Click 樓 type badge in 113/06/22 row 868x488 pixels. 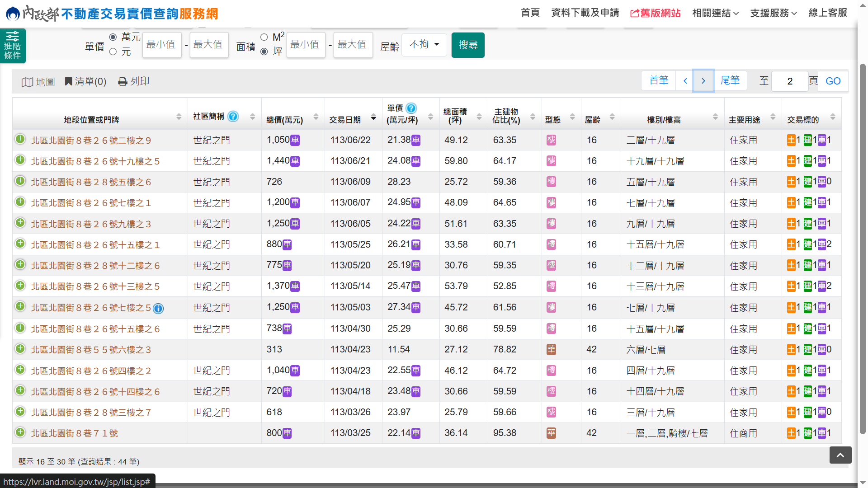tap(551, 140)
